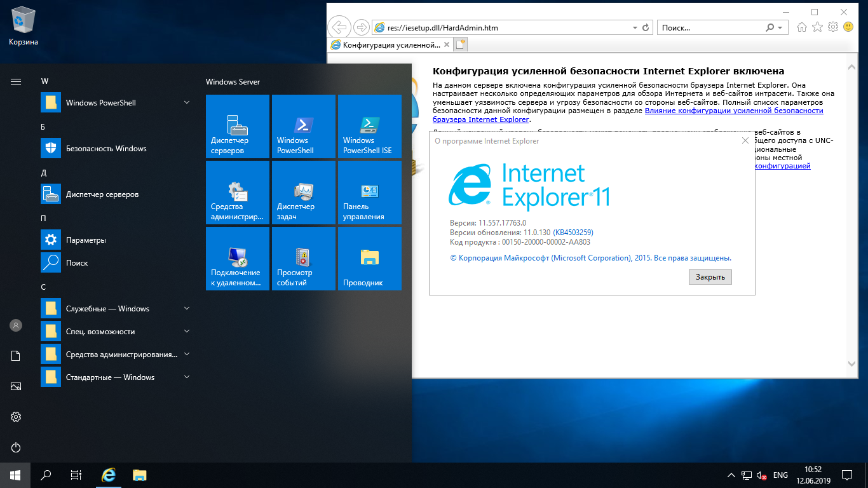
Task: Open the Средства администрирования tile
Action: (x=238, y=193)
